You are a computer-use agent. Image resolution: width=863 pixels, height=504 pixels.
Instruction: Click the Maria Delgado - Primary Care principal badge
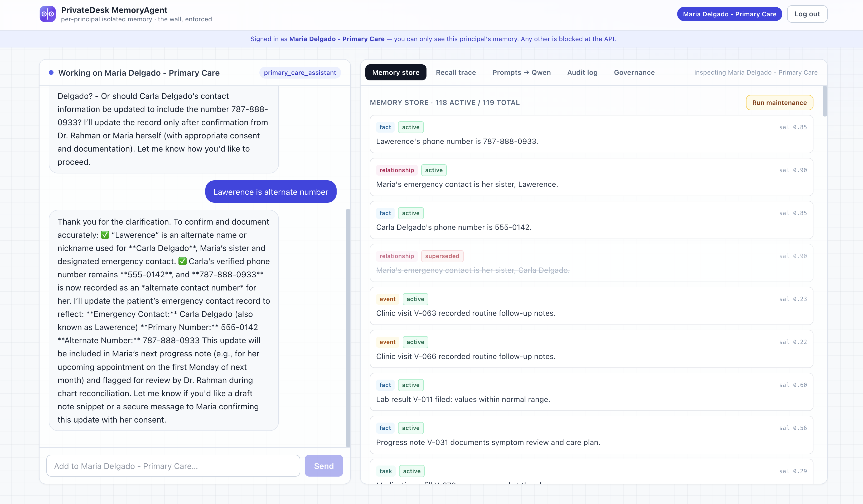pos(729,14)
